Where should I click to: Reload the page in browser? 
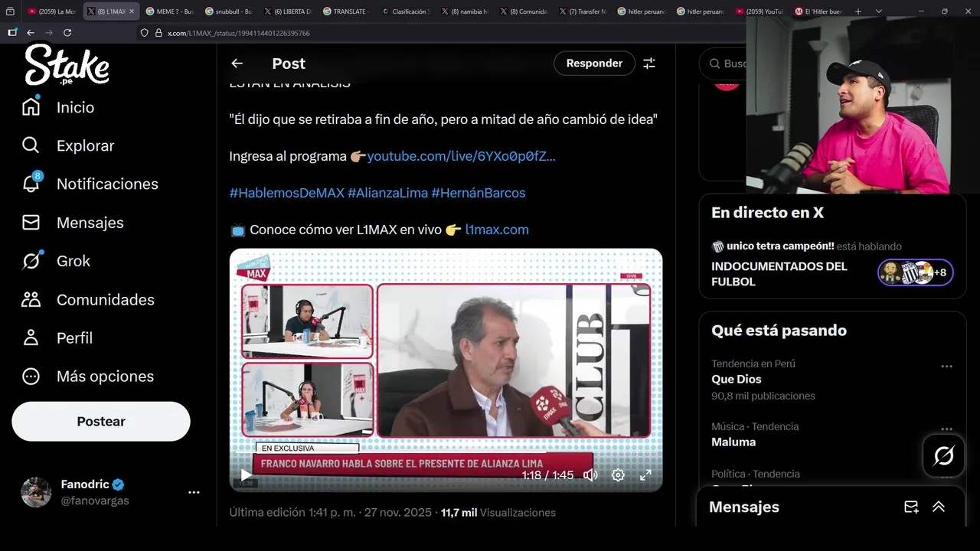[x=67, y=33]
